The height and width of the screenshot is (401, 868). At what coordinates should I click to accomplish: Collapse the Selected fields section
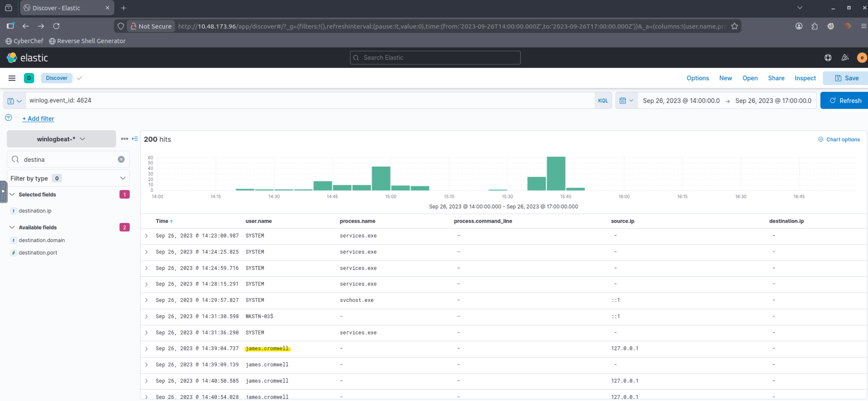click(x=12, y=195)
